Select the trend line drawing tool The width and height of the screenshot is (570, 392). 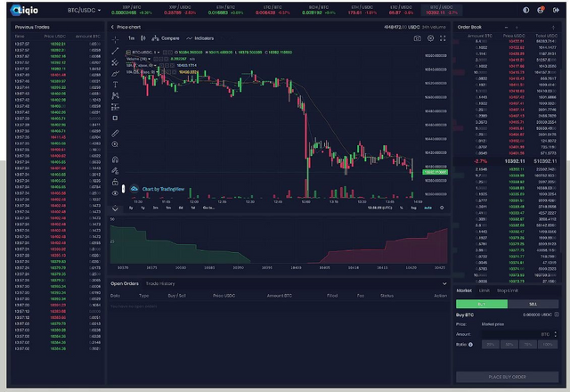(x=115, y=51)
